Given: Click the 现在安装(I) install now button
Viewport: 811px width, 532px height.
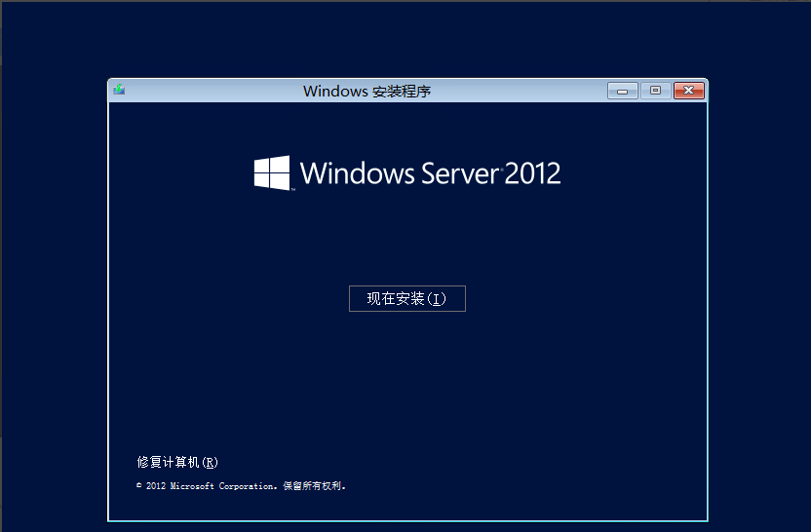Looking at the screenshot, I should [407, 298].
